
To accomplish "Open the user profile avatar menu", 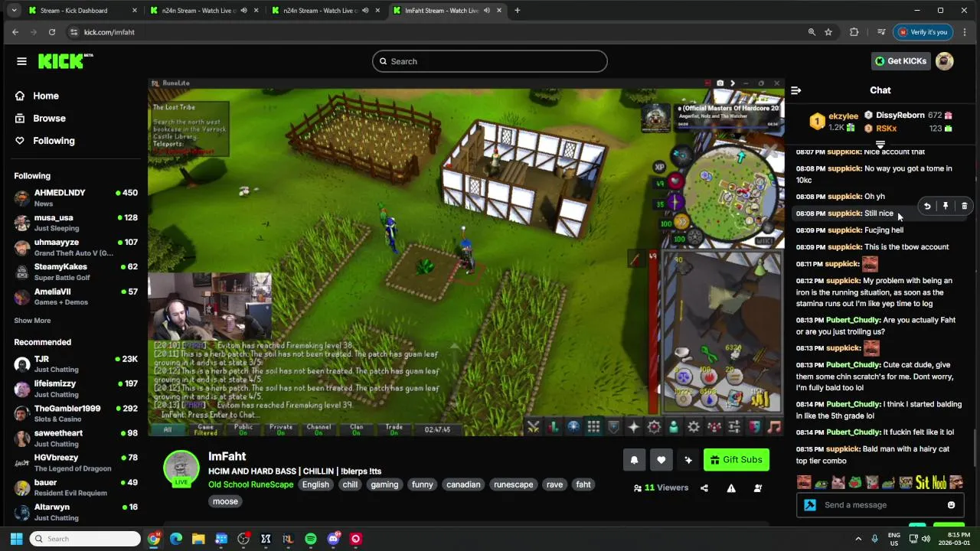I will click(945, 61).
